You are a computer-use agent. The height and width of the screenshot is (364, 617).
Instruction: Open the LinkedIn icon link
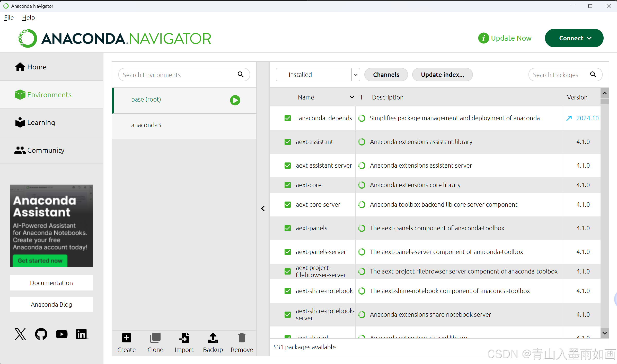coord(82,334)
